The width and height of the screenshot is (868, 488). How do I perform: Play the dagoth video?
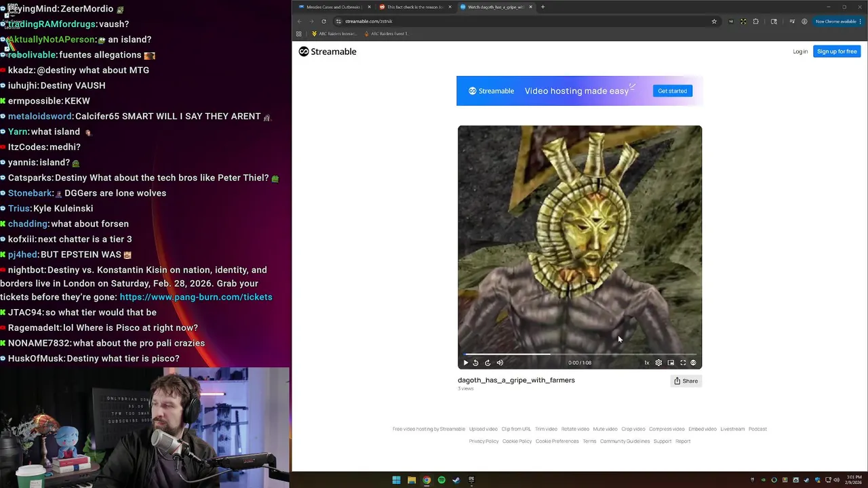click(x=466, y=363)
